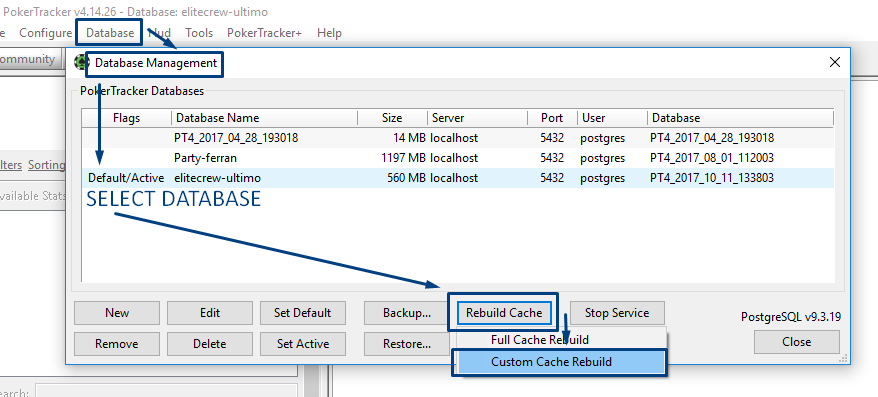Click the PT4_2017_08_01_112003 database cell
The height and width of the screenshot is (397, 878).
tap(712, 158)
